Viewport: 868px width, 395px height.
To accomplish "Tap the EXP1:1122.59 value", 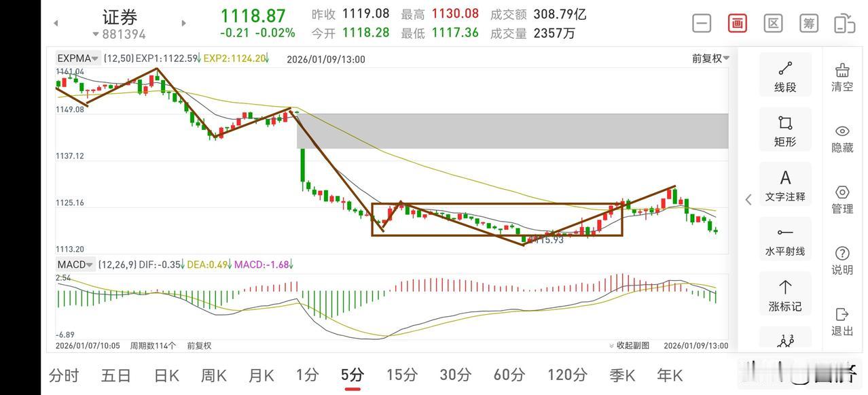I will [x=167, y=58].
